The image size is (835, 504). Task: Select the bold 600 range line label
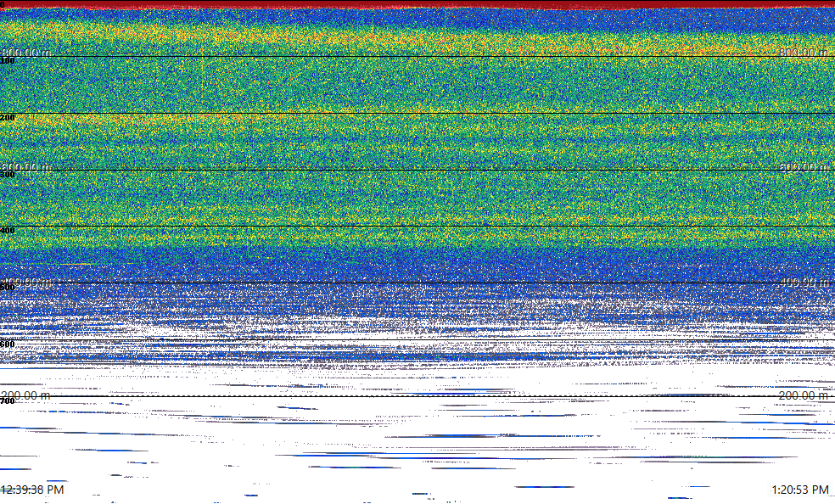coord(8,344)
